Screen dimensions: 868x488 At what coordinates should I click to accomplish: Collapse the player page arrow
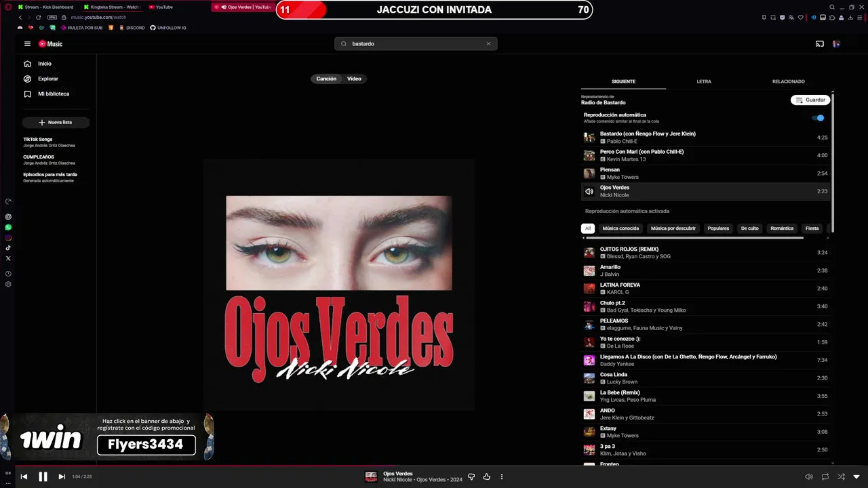pyautogui.click(x=856, y=477)
